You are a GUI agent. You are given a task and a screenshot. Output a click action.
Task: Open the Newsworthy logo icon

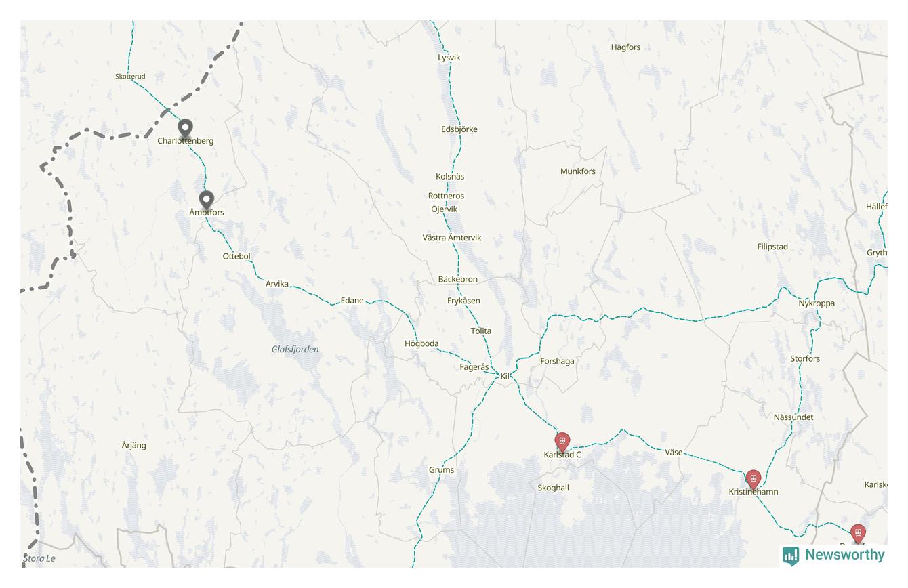(791, 556)
